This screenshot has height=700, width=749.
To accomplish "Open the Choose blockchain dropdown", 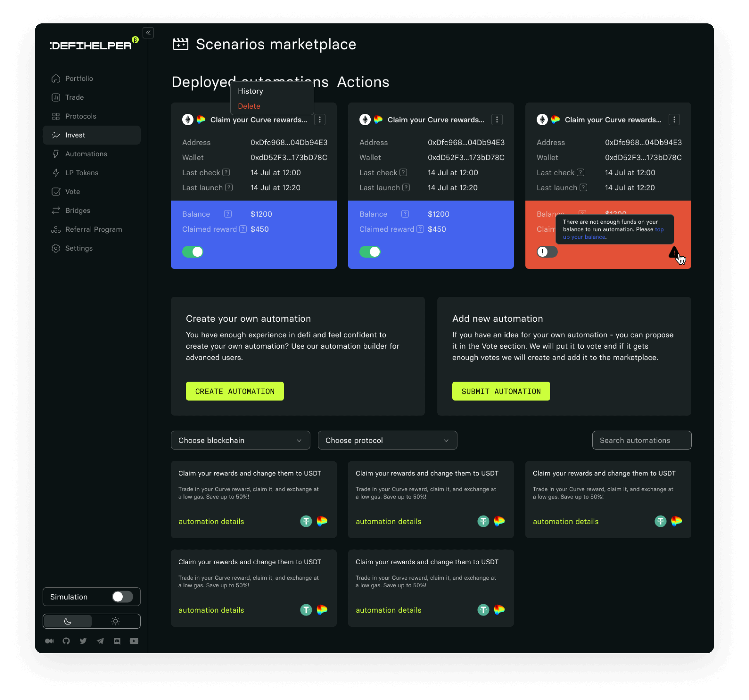I will [x=240, y=440].
